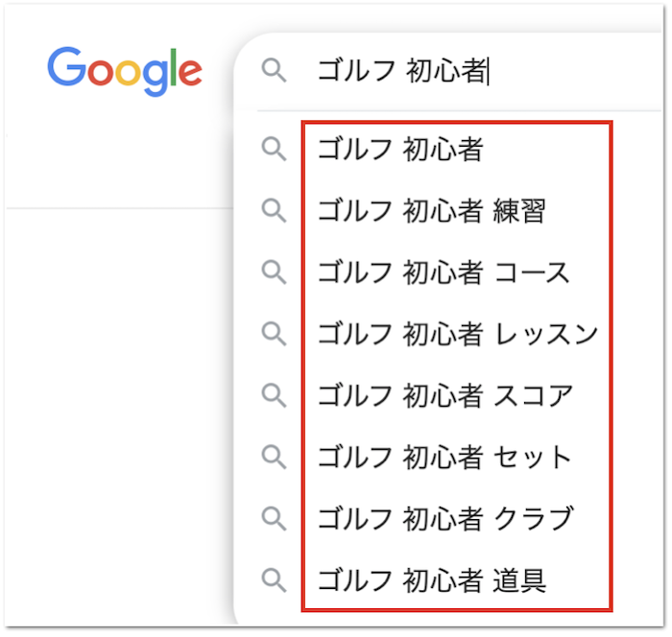The height and width of the screenshot is (637, 672).
Task: Pick the suggestion ゴルフ 初心者 レッスン
Action: 457,334
